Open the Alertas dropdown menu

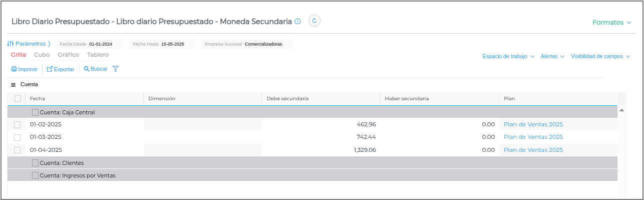552,57
